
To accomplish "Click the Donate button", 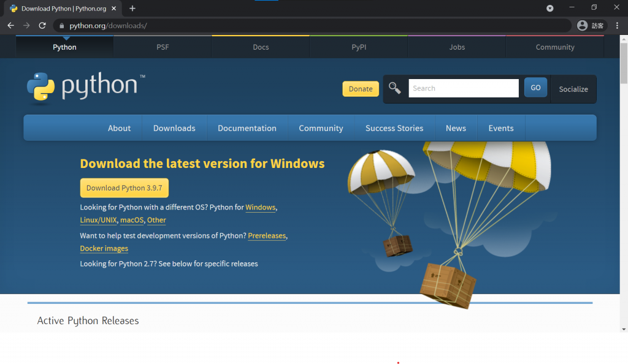I will coord(361,89).
